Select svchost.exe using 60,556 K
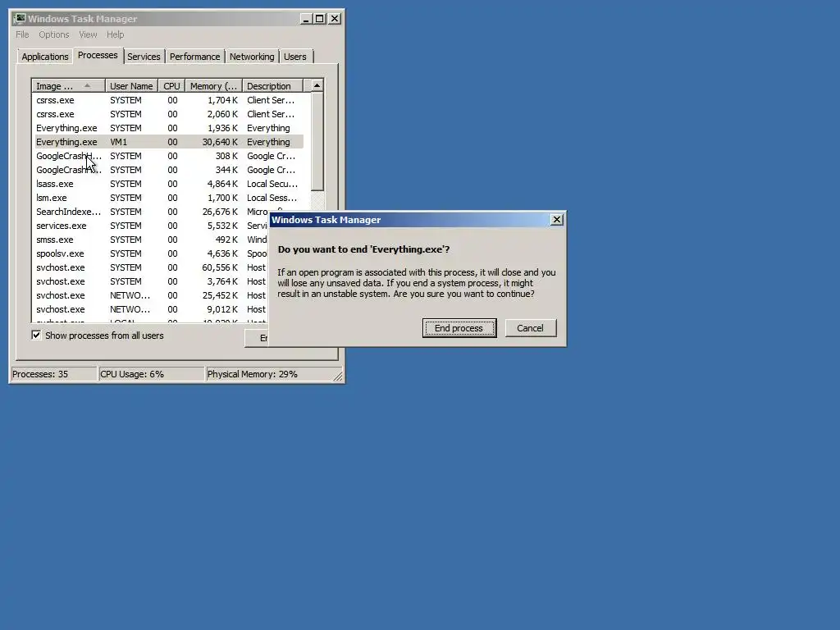This screenshot has width=840, height=630. click(151, 267)
